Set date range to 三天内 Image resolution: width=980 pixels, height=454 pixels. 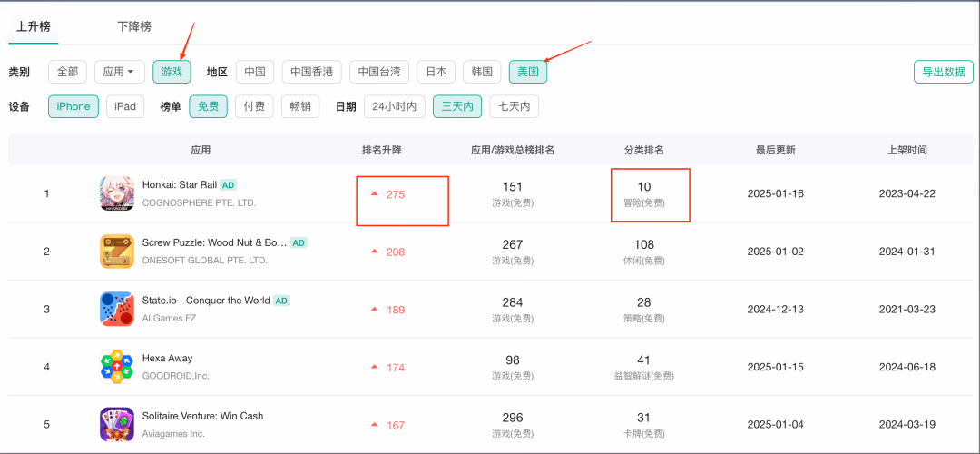pos(457,106)
